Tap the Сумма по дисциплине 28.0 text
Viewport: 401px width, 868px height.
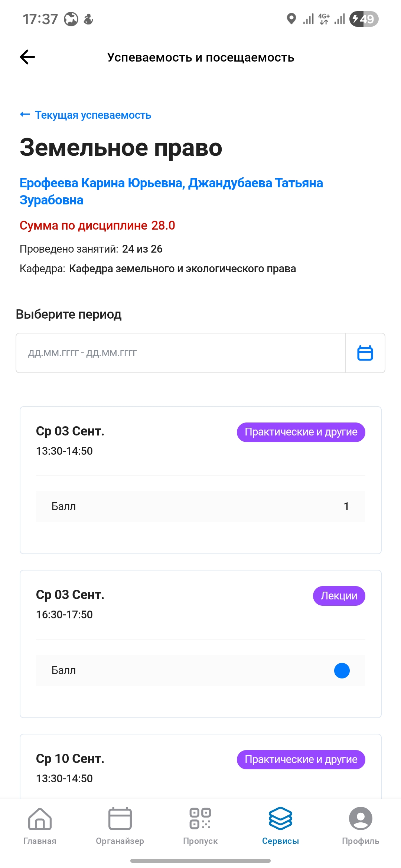point(97,226)
